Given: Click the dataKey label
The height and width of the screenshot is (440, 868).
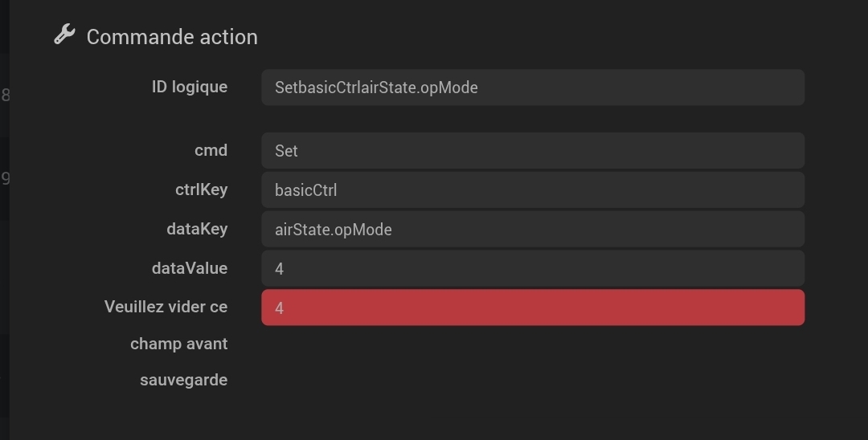Looking at the screenshot, I should pyautogui.click(x=197, y=229).
